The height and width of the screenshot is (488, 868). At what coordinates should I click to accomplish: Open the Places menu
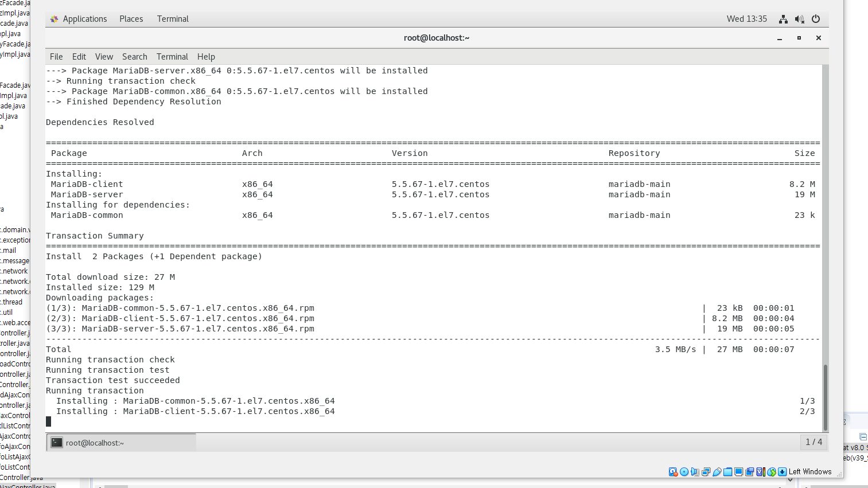(131, 19)
